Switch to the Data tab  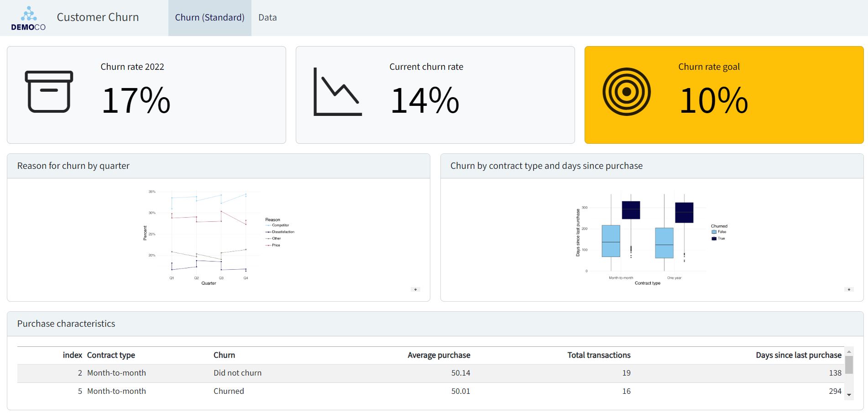click(267, 18)
